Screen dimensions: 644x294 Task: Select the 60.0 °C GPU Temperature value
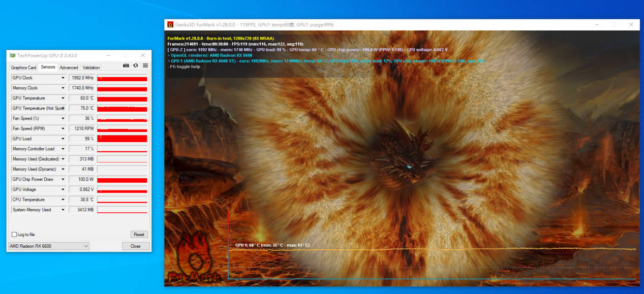click(82, 98)
